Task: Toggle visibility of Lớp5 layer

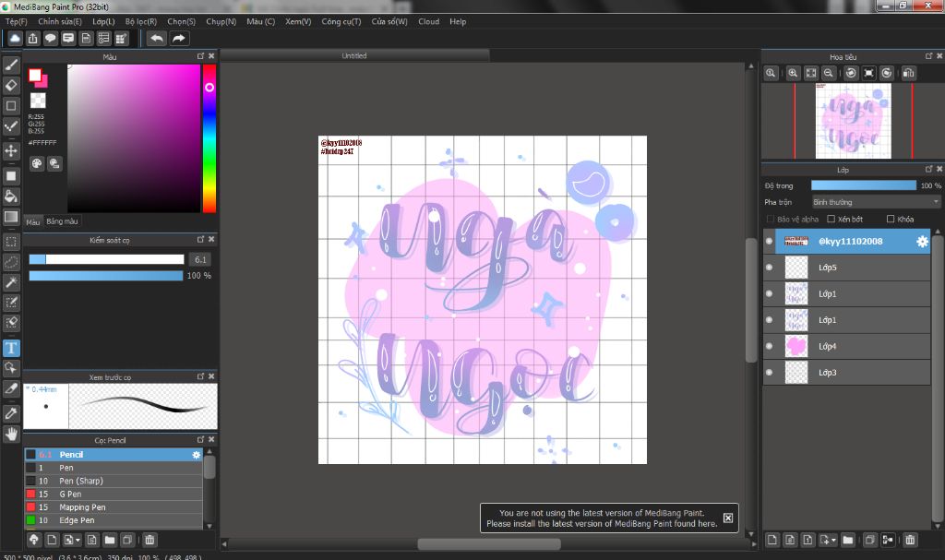Action: pyautogui.click(x=769, y=267)
